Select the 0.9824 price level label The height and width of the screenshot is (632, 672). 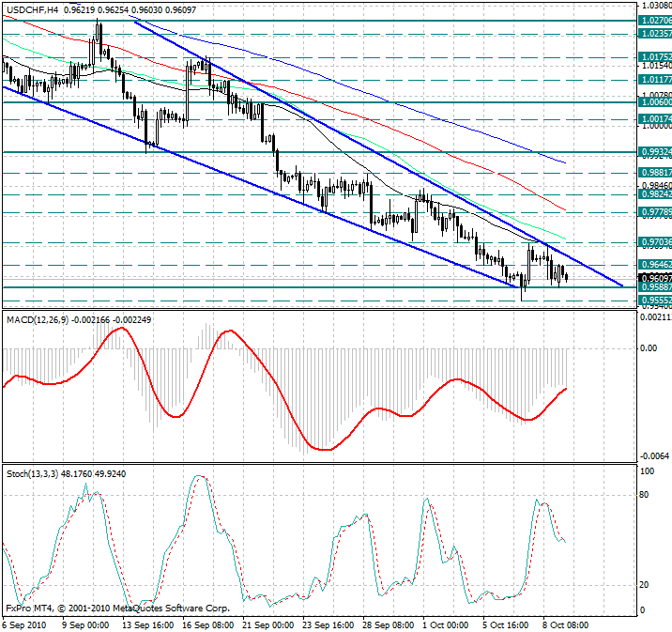(x=655, y=194)
